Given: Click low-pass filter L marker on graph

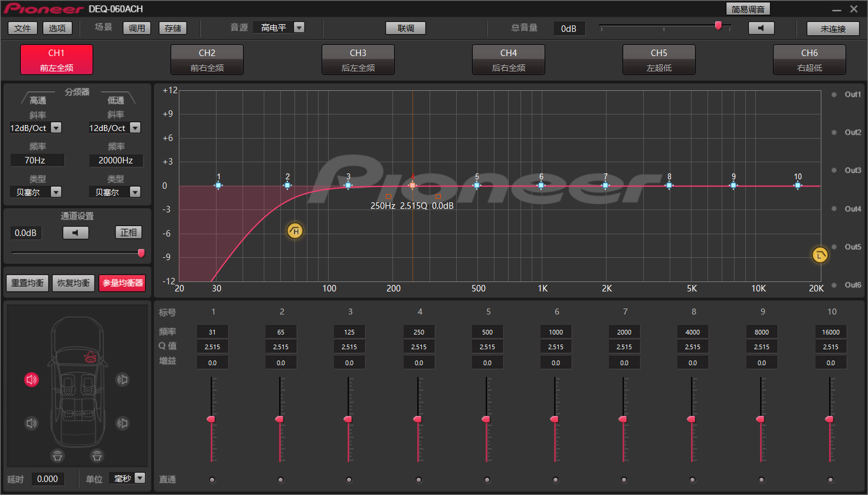Looking at the screenshot, I should [x=820, y=255].
